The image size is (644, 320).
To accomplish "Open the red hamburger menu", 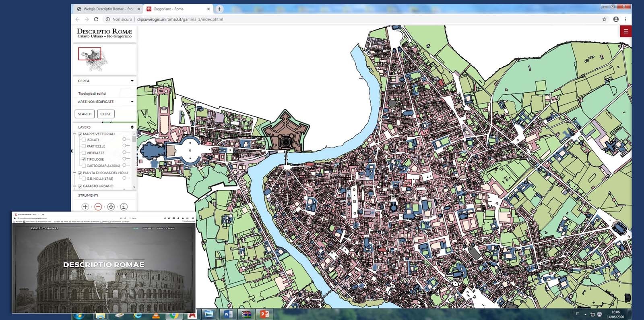I will 625,31.
